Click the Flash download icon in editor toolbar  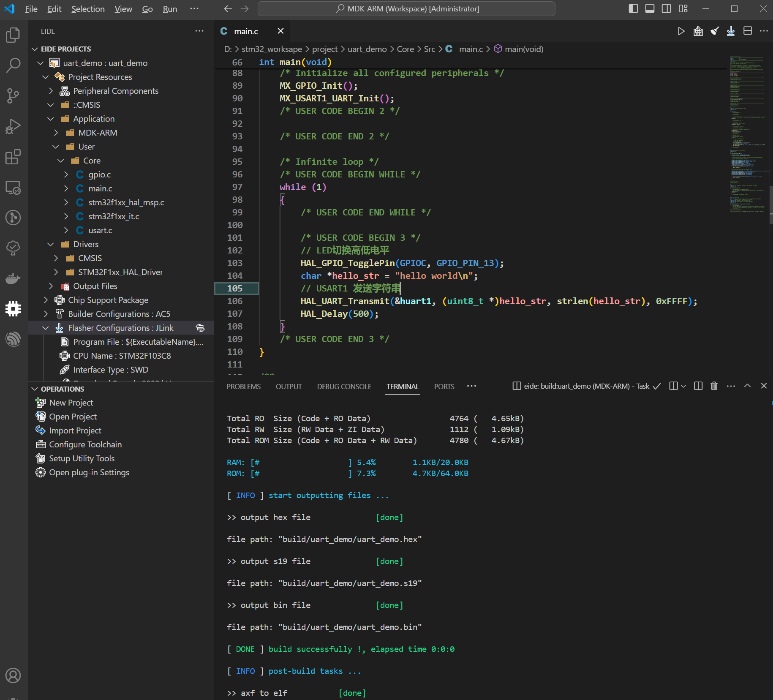point(731,31)
